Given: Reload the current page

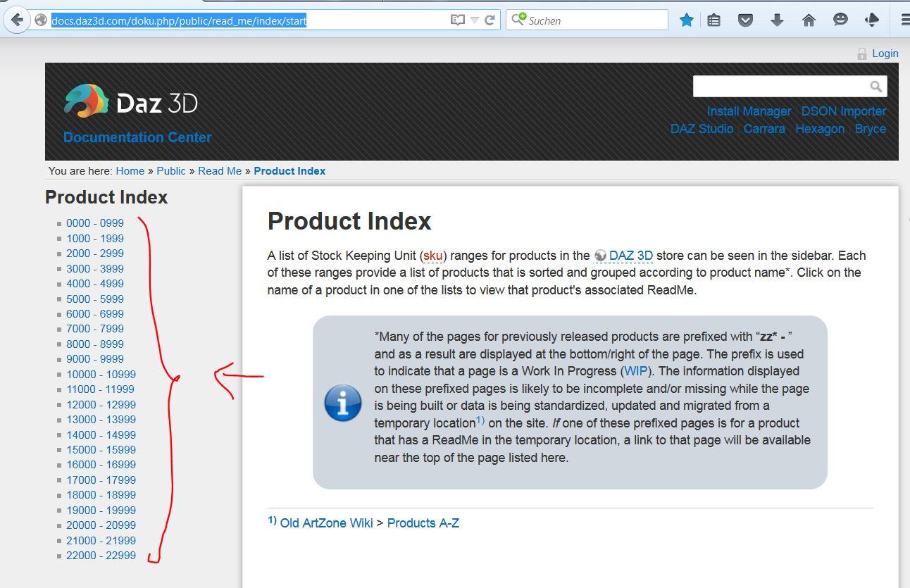Looking at the screenshot, I should click(490, 20).
